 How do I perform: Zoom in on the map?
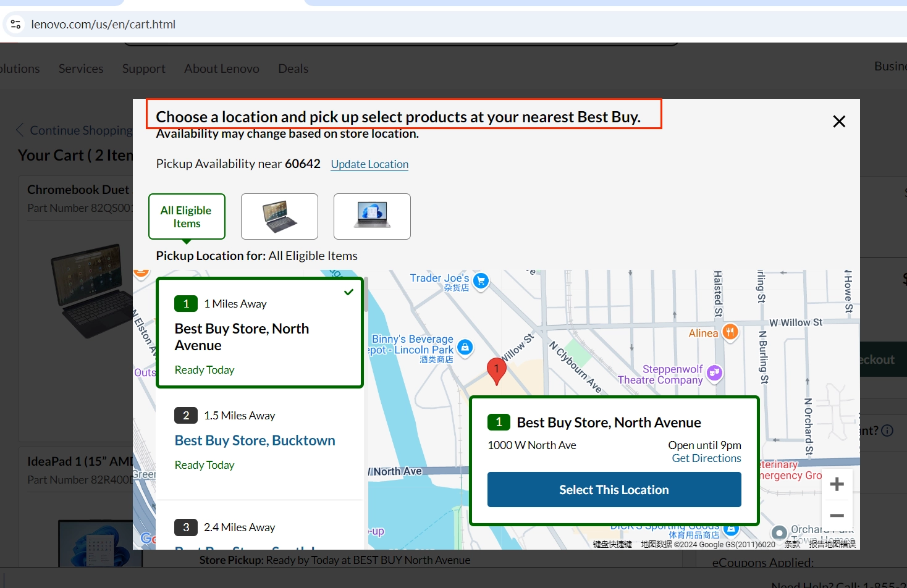point(837,484)
